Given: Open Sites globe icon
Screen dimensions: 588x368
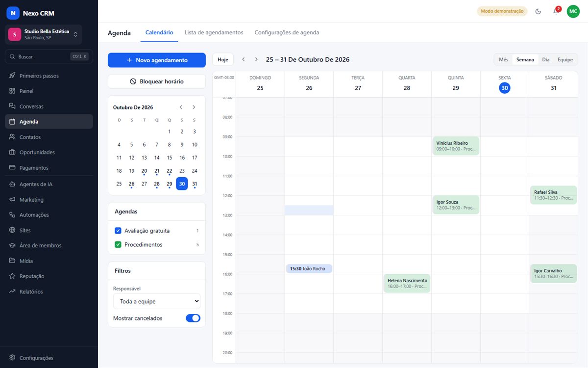Looking at the screenshot, I should click(x=12, y=230).
